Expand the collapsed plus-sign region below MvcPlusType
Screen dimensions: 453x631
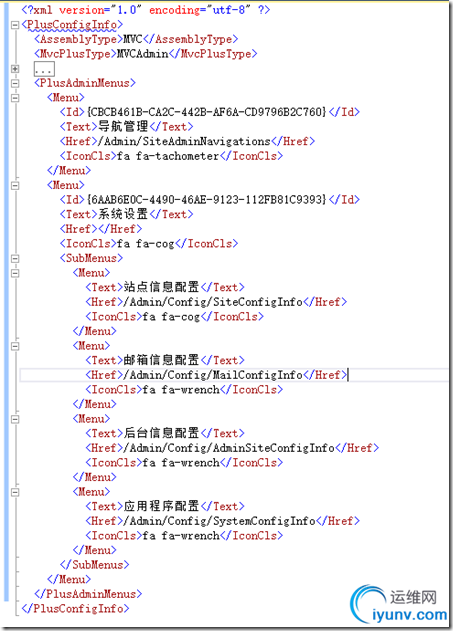15,69
